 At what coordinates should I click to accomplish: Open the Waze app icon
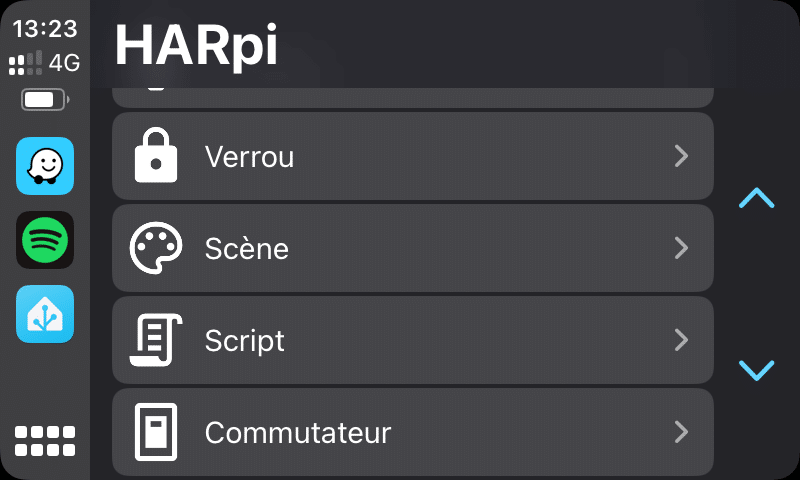tap(45, 166)
